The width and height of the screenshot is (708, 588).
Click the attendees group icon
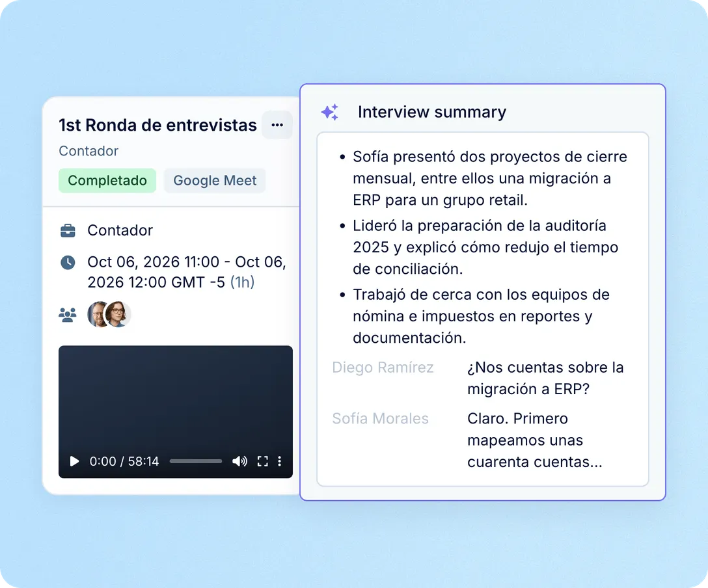(x=68, y=315)
